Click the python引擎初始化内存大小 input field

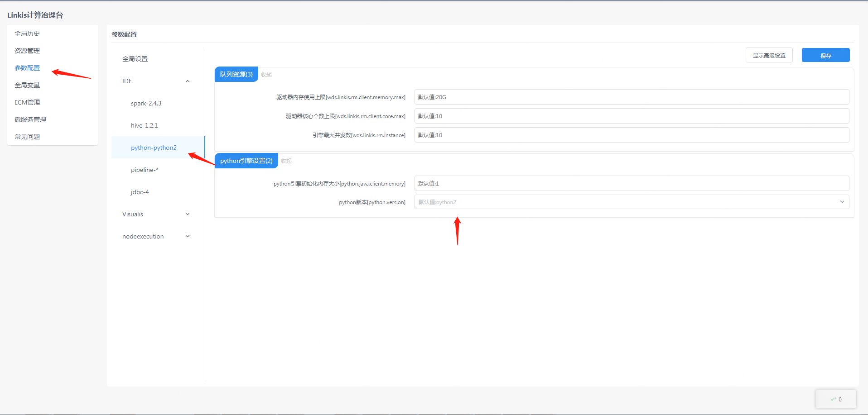coord(631,184)
